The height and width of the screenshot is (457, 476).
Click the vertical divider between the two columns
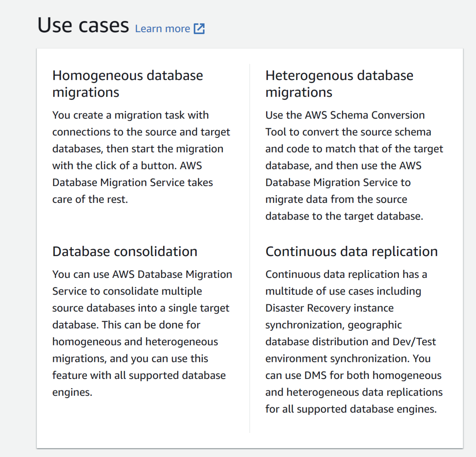point(250,238)
